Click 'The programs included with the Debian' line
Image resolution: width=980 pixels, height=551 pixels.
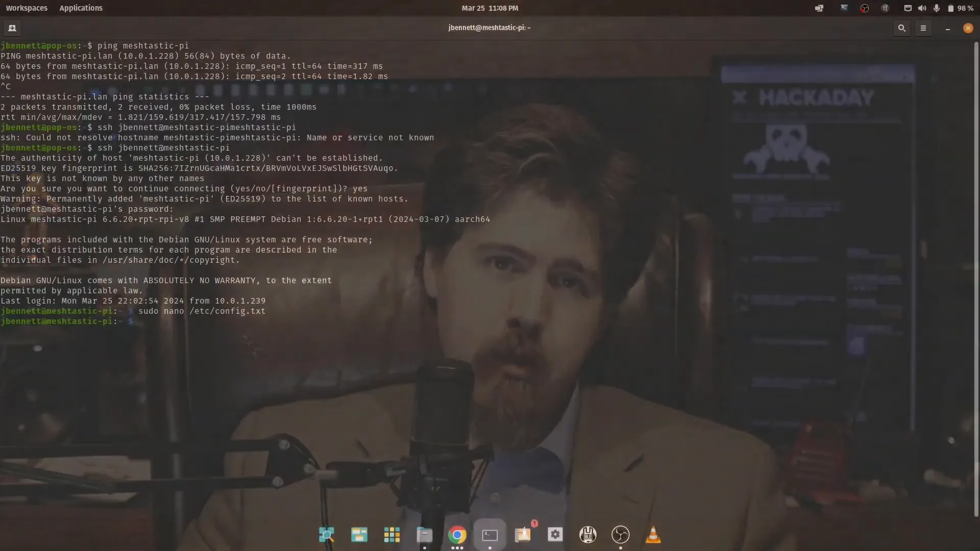point(186,240)
